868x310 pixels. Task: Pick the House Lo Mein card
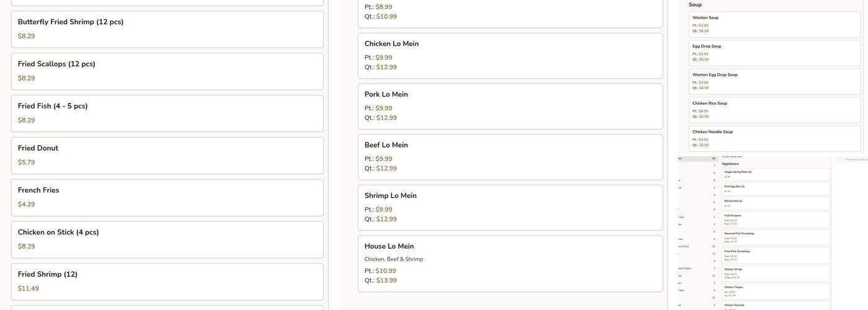tap(510, 263)
